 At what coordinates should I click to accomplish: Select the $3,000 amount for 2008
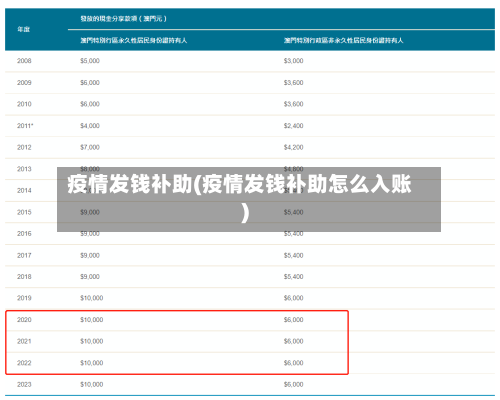294,61
